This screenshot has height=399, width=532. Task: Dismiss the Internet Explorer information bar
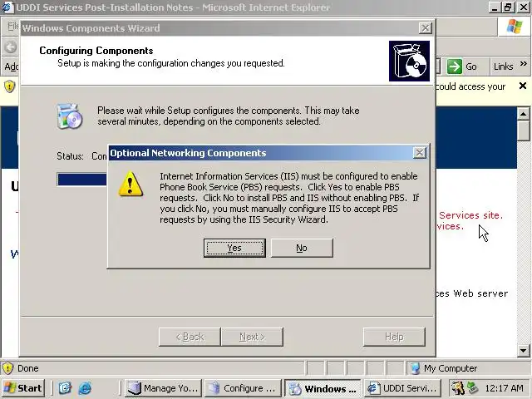(x=523, y=86)
